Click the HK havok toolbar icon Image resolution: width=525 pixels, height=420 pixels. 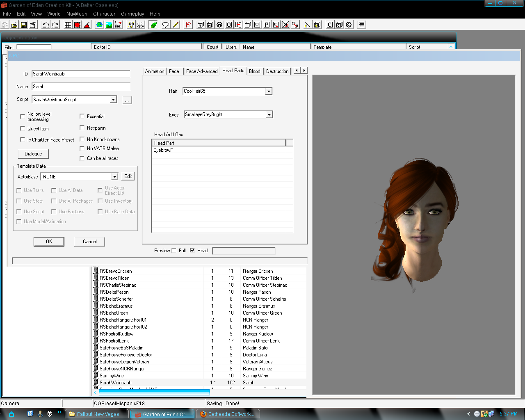118,25
